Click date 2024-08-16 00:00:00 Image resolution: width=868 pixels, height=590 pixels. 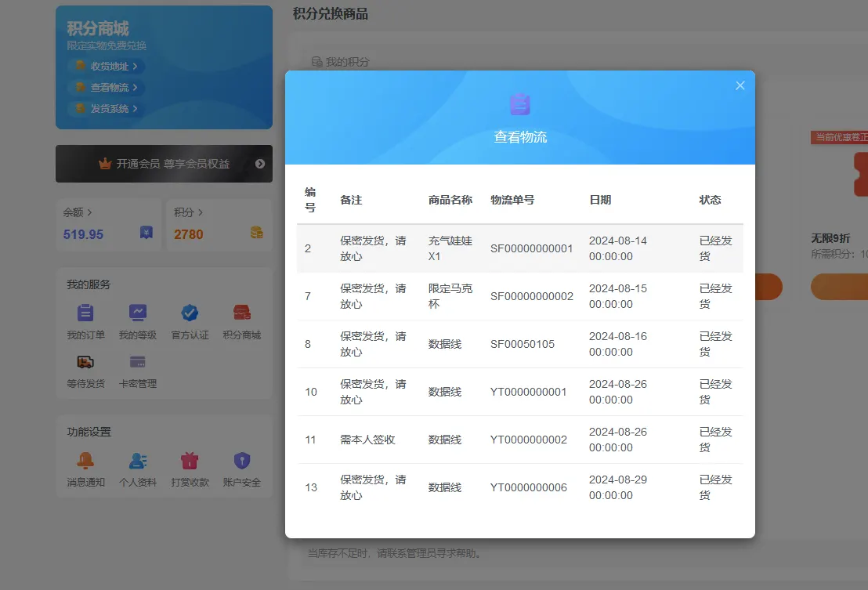(618, 344)
